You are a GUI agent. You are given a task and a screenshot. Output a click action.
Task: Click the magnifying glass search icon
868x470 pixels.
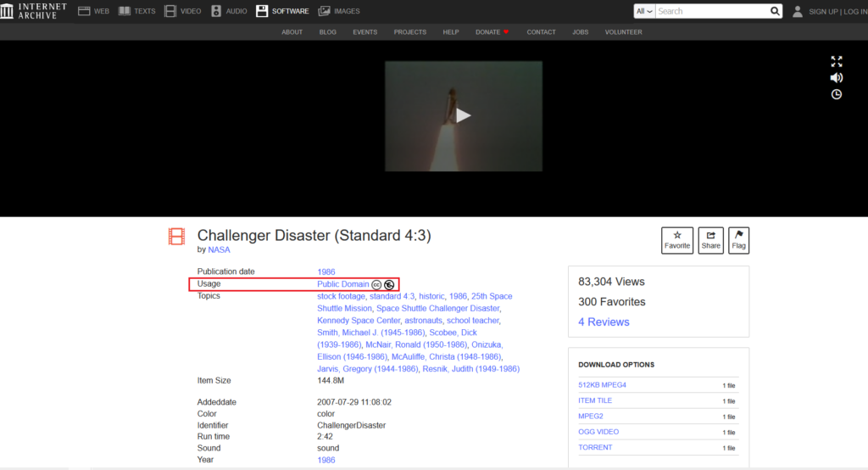[x=775, y=11]
